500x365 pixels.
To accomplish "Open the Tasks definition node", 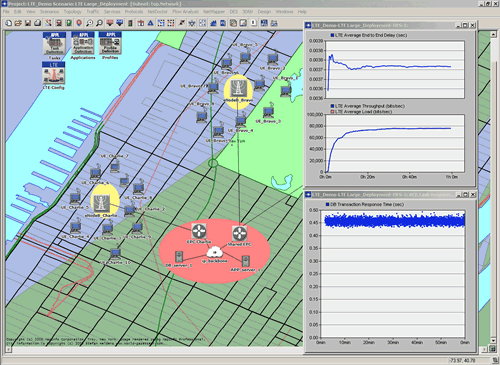I will point(54,44).
